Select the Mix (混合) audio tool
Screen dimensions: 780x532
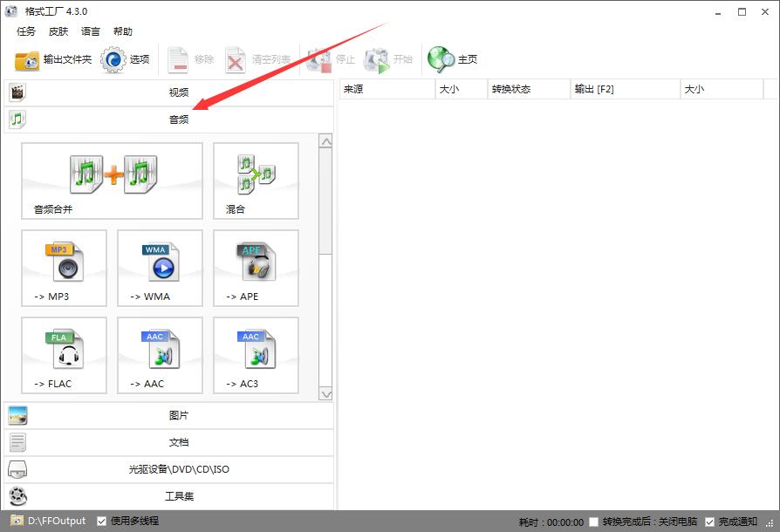(257, 181)
